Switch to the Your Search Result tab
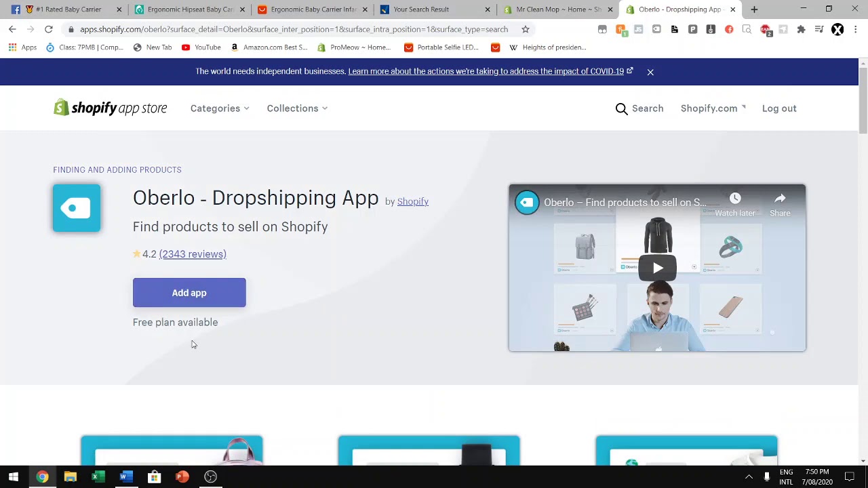 (x=433, y=9)
